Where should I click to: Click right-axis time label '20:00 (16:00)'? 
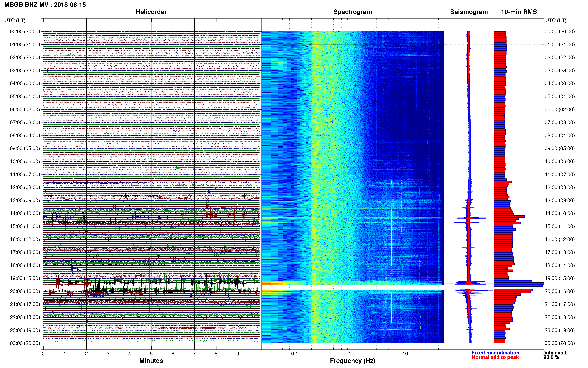point(560,291)
